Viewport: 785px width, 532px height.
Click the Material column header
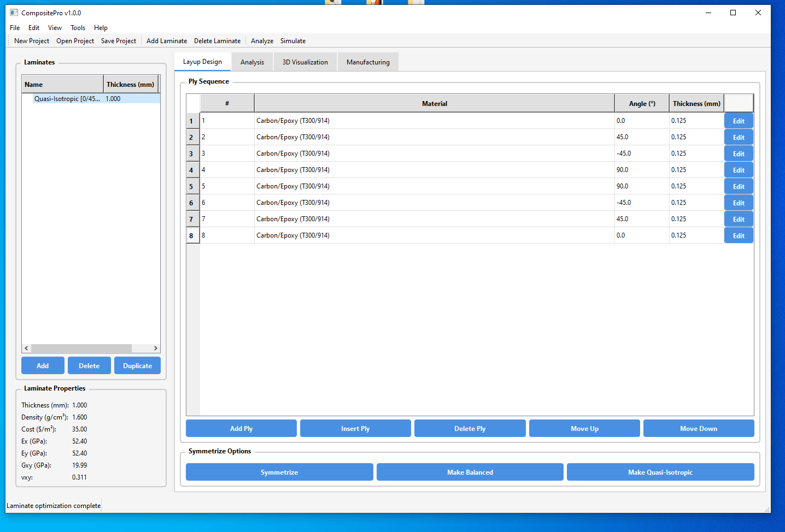[x=435, y=103]
